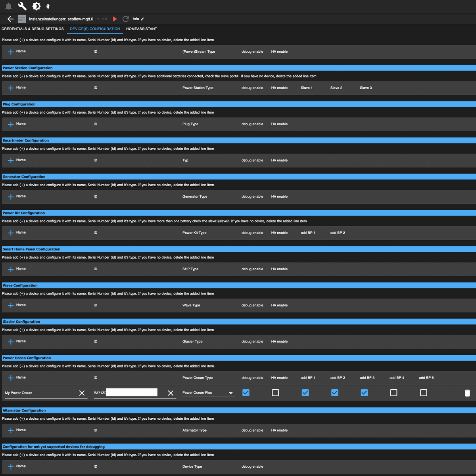Image resolution: width=476 pixels, height=476 pixels.
Task: Uncheck add BP 2 for Power Ocean
Action: tap(335, 393)
